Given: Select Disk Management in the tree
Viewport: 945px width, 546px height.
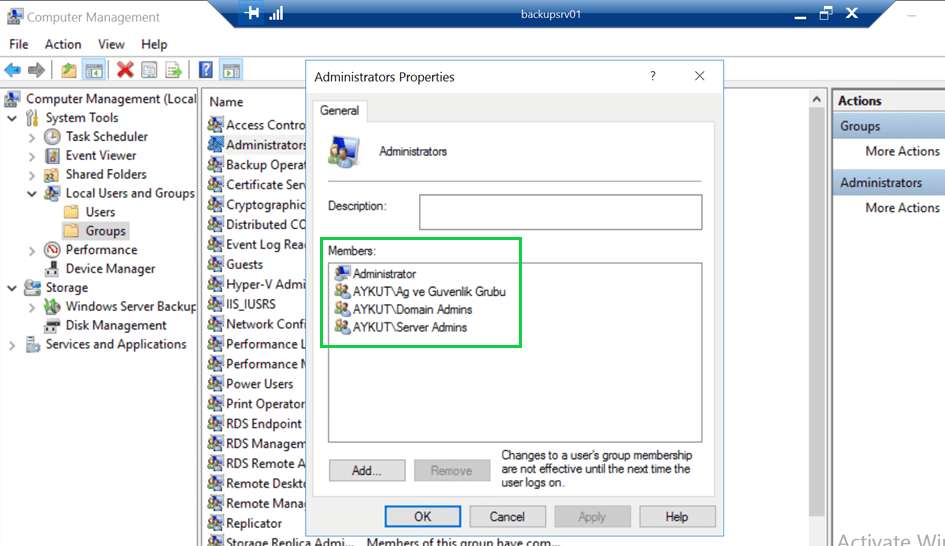Looking at the screenshot, I should click(116, 325).
